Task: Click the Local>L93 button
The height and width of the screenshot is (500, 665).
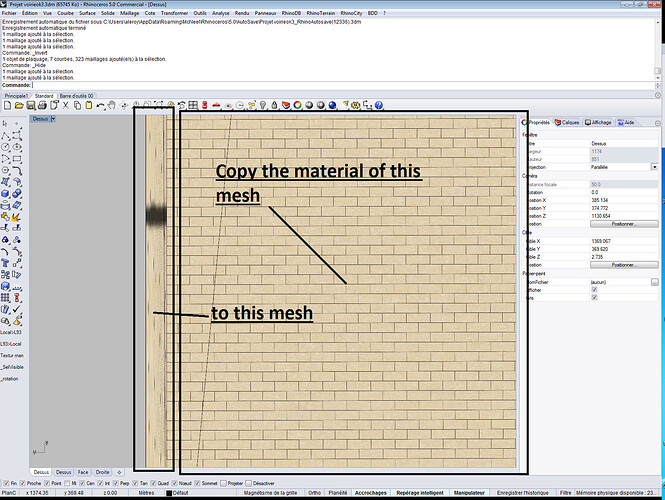Action: (x=11, y=332)
